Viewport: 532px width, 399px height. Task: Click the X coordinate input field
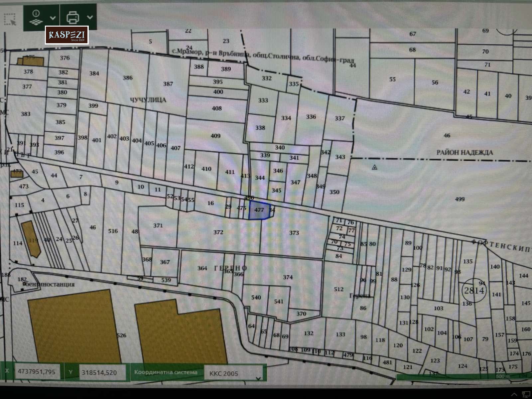coord(37,372)
